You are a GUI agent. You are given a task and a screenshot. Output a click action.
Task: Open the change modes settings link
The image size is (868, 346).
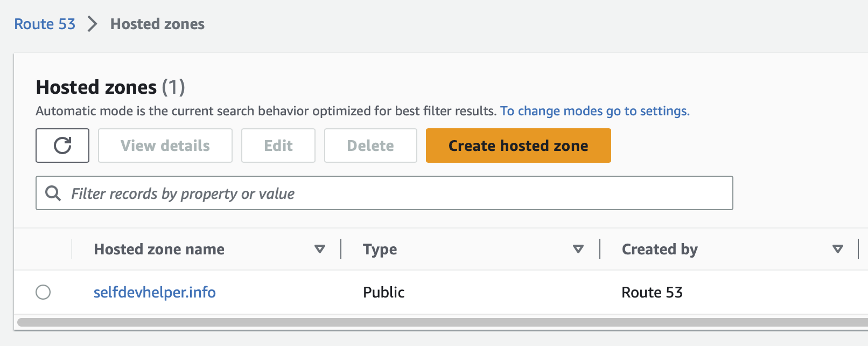[594, 111]
